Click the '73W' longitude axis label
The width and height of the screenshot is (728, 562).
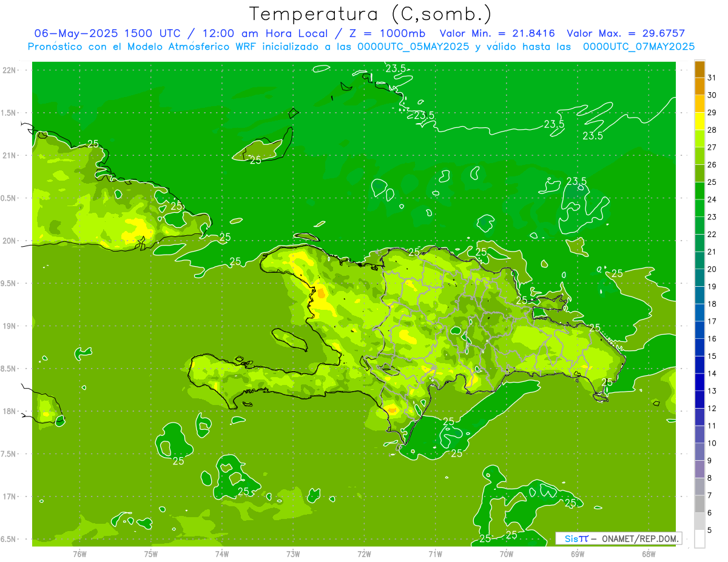[293, 554]
